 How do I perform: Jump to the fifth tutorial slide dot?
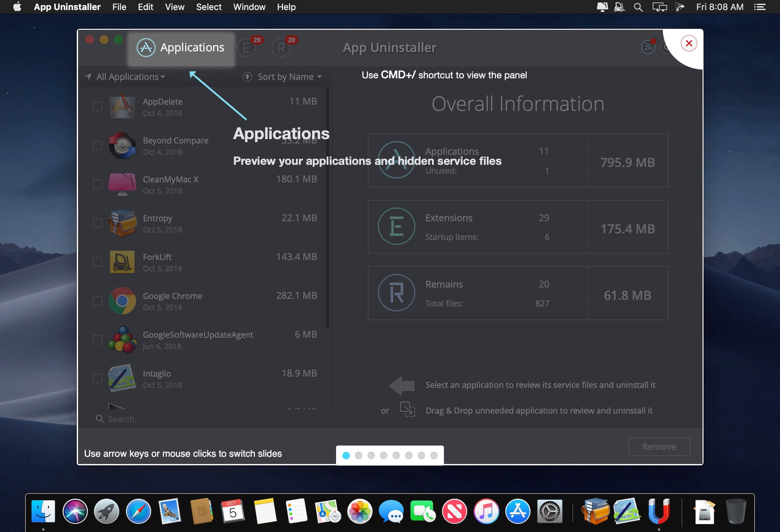point(396,456)
